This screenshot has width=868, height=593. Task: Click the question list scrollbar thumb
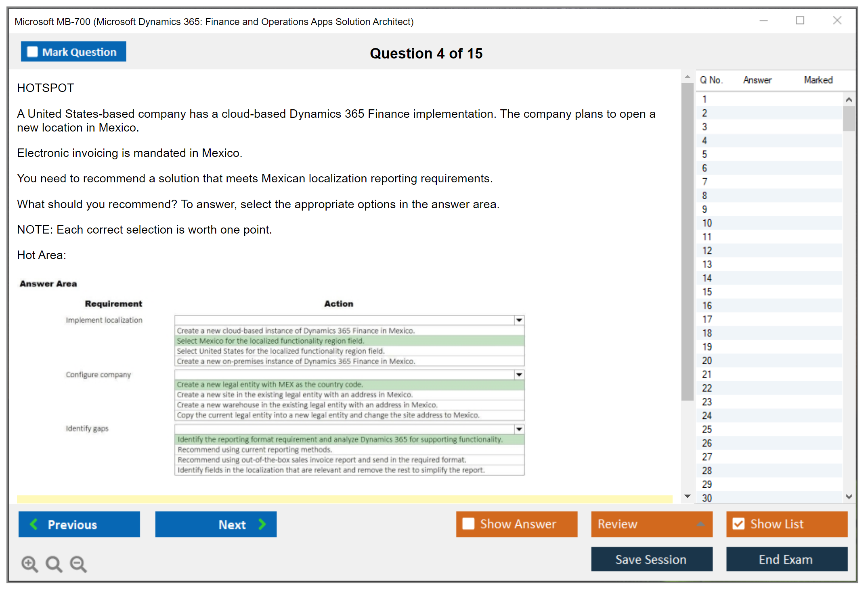849,118
